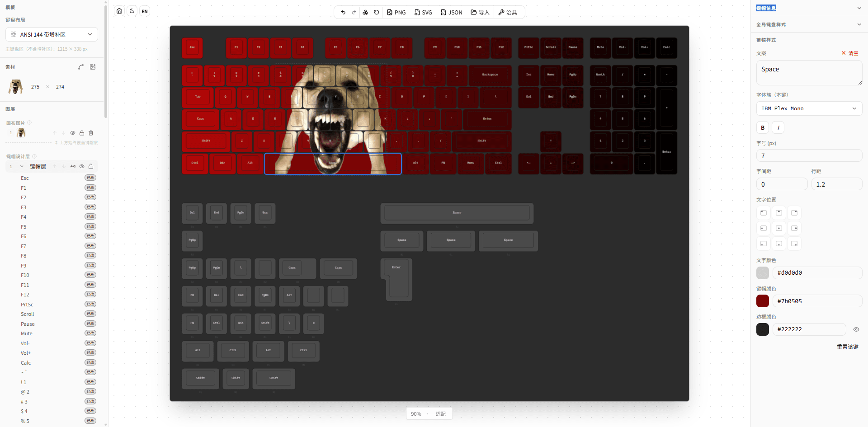Move the 键帽层 layer down
The image size is (868, 427).
pos(64,166)
